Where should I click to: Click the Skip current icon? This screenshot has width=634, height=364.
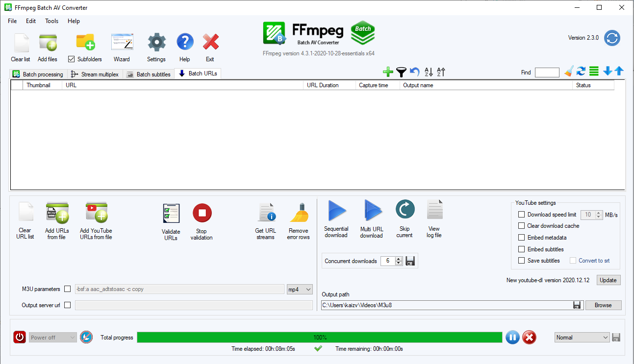(x=405, y=210)
